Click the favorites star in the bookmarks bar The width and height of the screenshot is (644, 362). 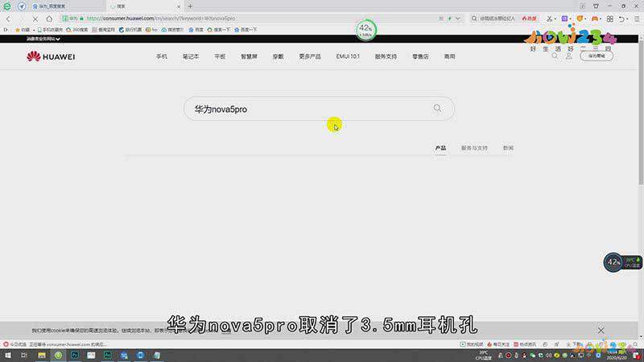(17, 30)
